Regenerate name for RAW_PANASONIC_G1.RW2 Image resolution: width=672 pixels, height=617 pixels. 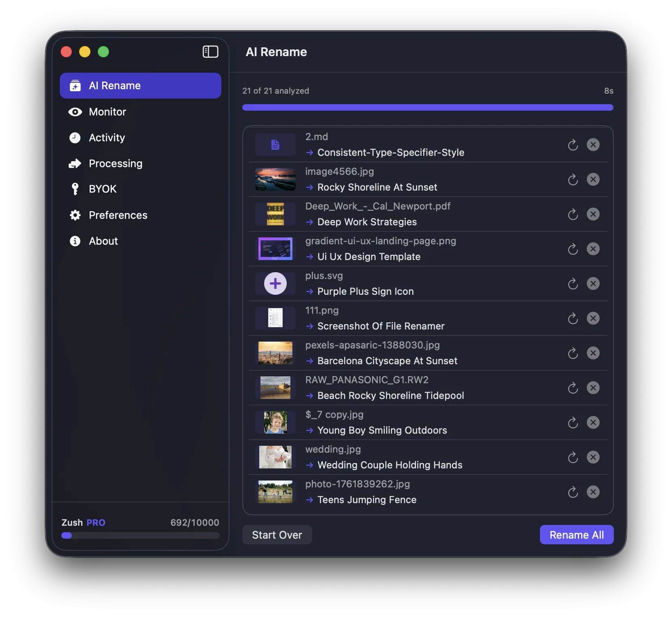(573, 388)
